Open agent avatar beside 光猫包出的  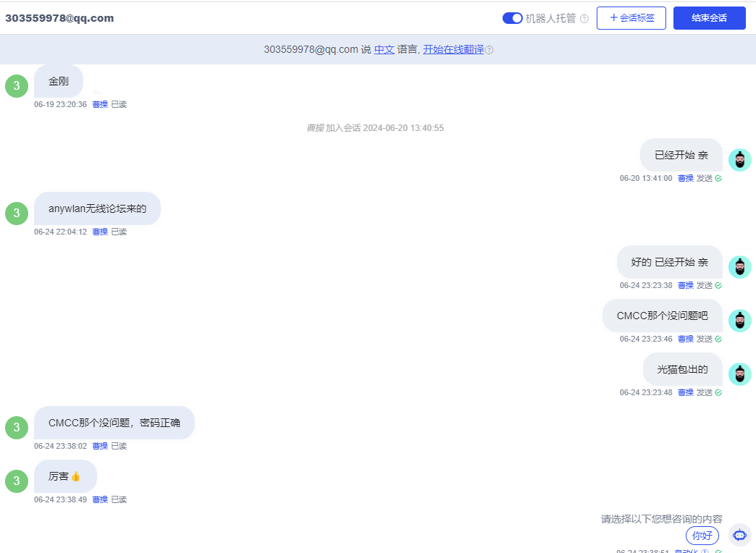point(739,374)
